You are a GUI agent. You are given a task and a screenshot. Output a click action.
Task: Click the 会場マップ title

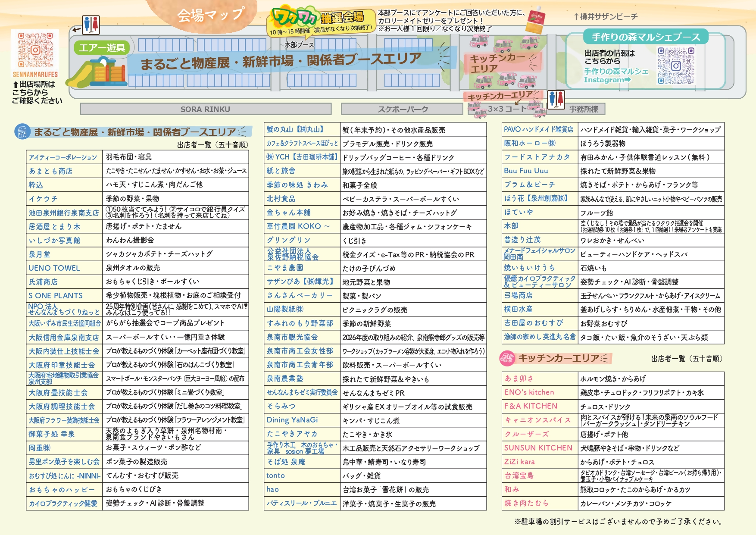pyautogui.click(x=211, y=15)
